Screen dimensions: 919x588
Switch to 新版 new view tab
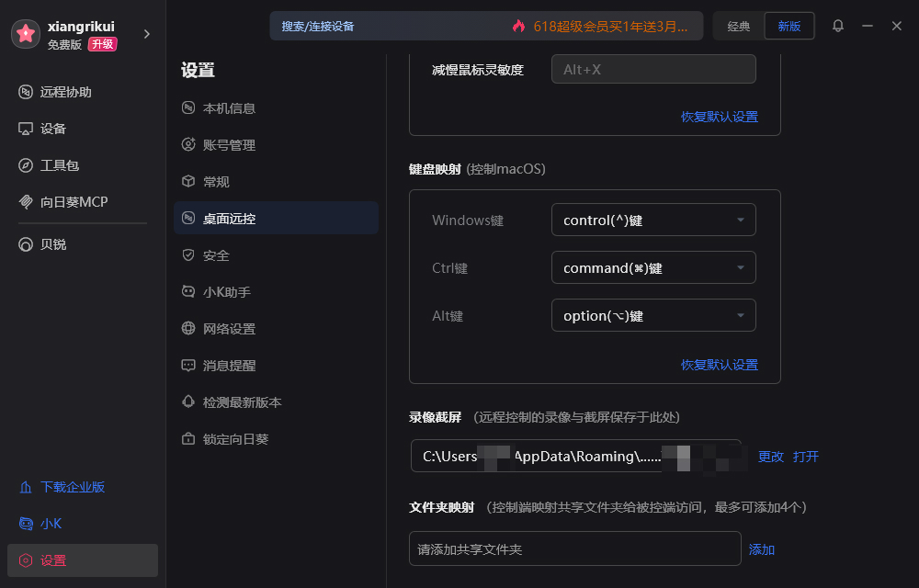click(789, 26)
